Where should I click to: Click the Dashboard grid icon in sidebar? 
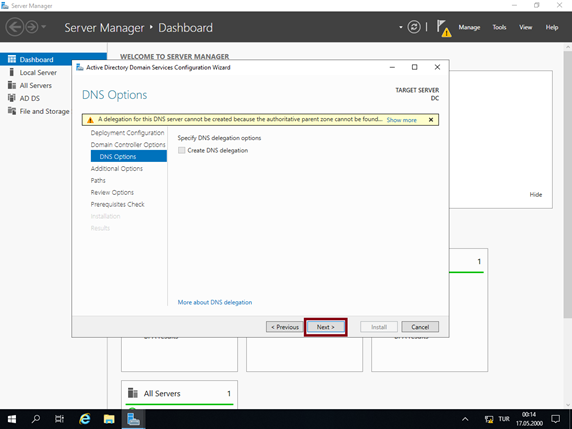(12, 59)
